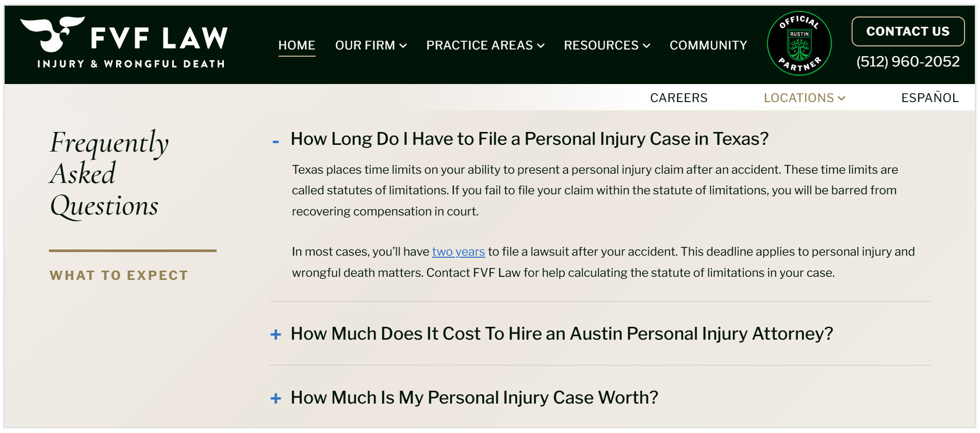Click the What To Expect sidebar heading
980x433 pixels.
(118, 275)
